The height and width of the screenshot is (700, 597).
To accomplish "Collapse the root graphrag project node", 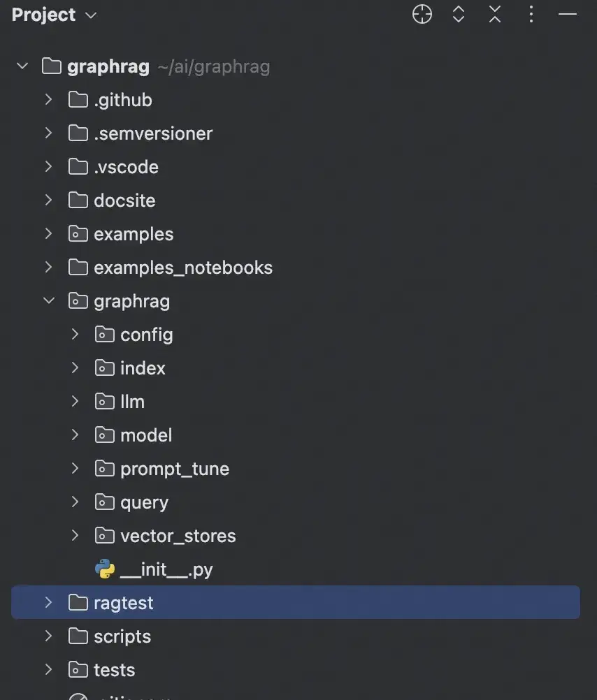I will pyautogui.click(x=22, y=66).
